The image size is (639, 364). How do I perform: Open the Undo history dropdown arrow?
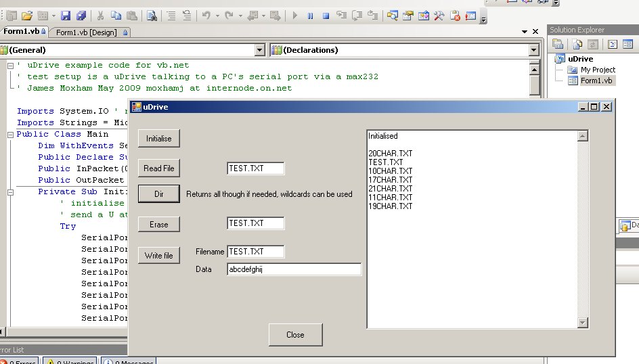pyautogui.click(x=217, y=16)
